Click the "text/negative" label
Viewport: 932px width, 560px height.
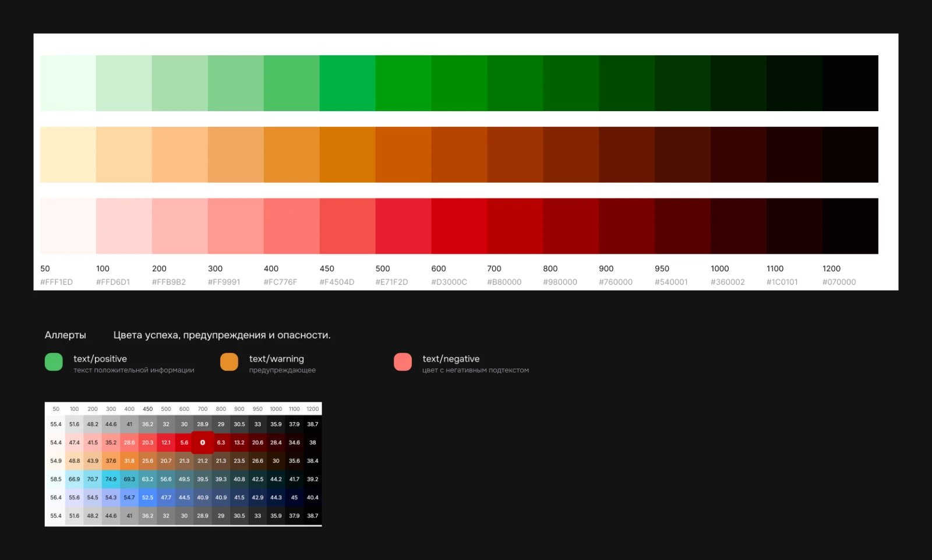[451, 359]
